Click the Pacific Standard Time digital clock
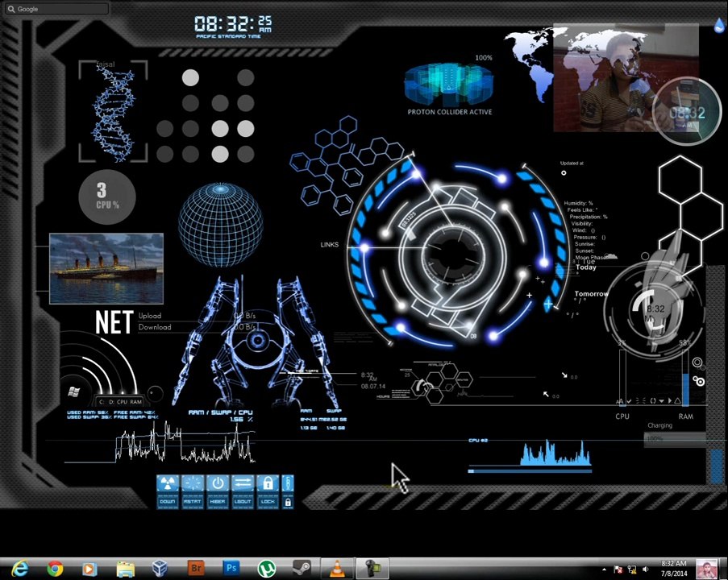The width and height of the screenshot is (728, 580). click(233, 27)
